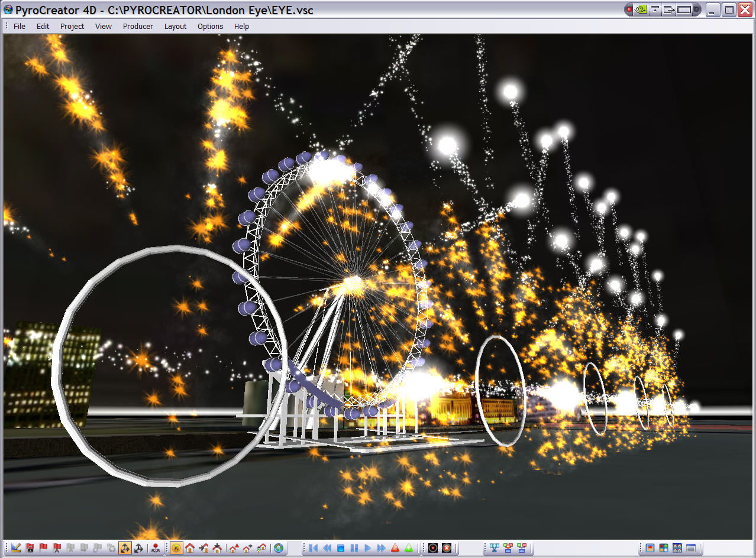The width and height of the screenshot is (756, 558).
Task: Click the house with plus arrow icon
Action: tap(247, 548)
